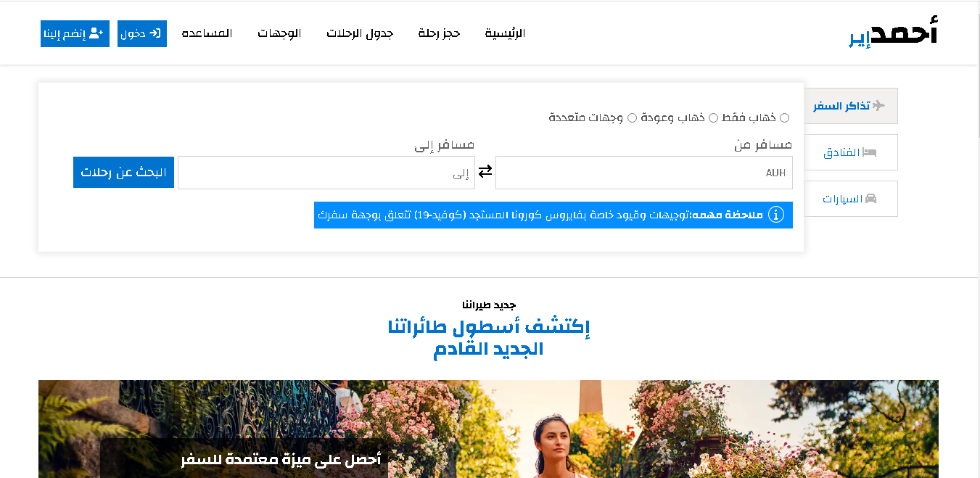Click the car icon on السيارات tab

[x=870, y=199]
